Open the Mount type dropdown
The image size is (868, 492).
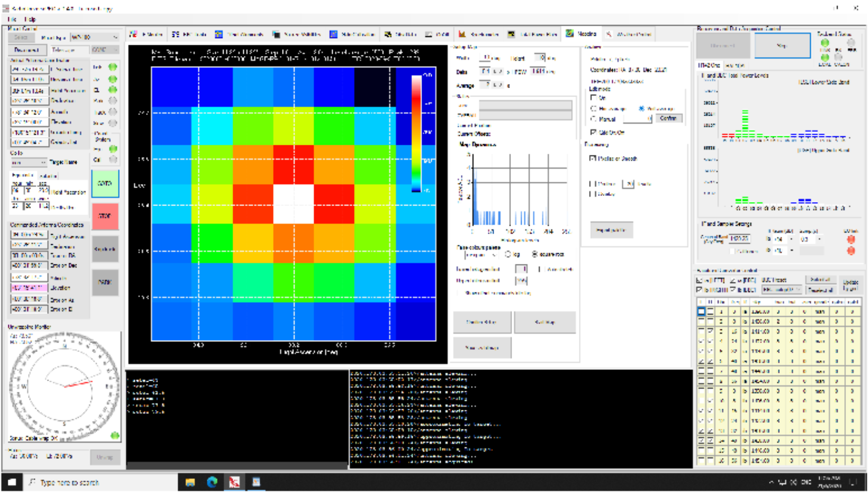[x=95, y=37]
